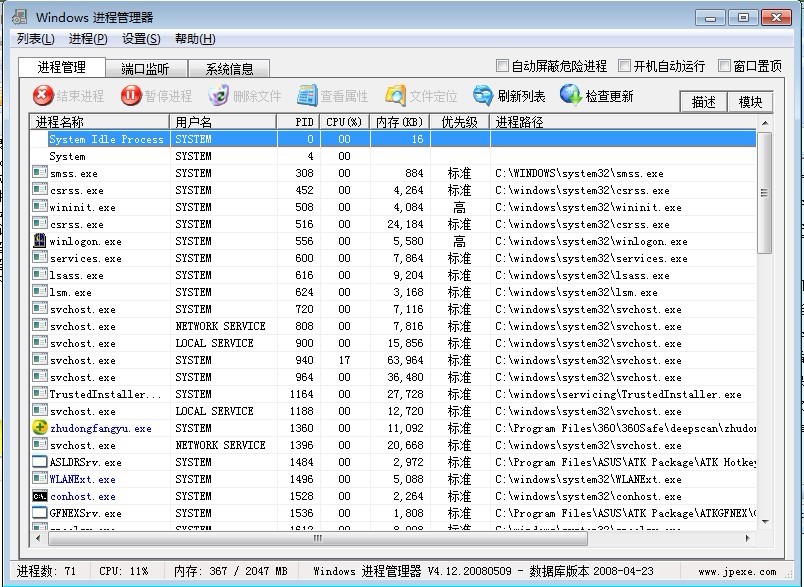804x587 pixels.
Task: Open 查看属性 view properties icon
Action: (308, 96)
